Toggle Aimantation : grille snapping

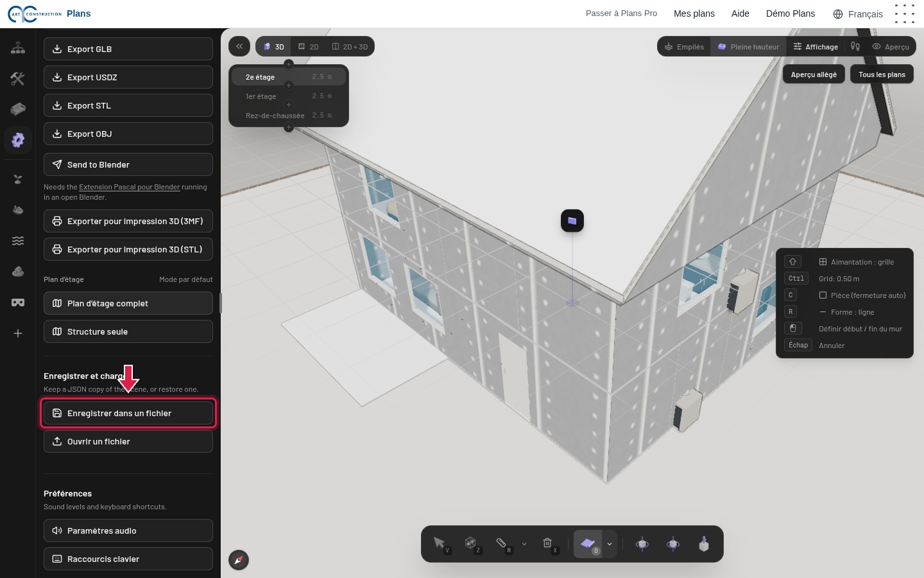click(857, 262)
